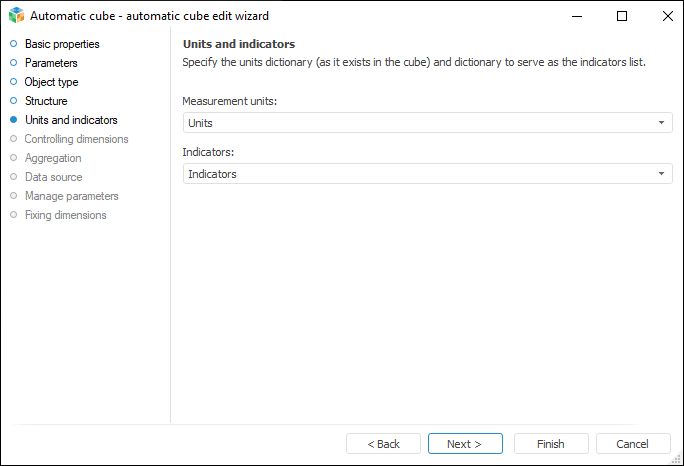Image resolution: width=684 pixels, height=466 pixels.
Task: Click the Object type step bullet
Action: pyautogui.click(x=14, y=82)
